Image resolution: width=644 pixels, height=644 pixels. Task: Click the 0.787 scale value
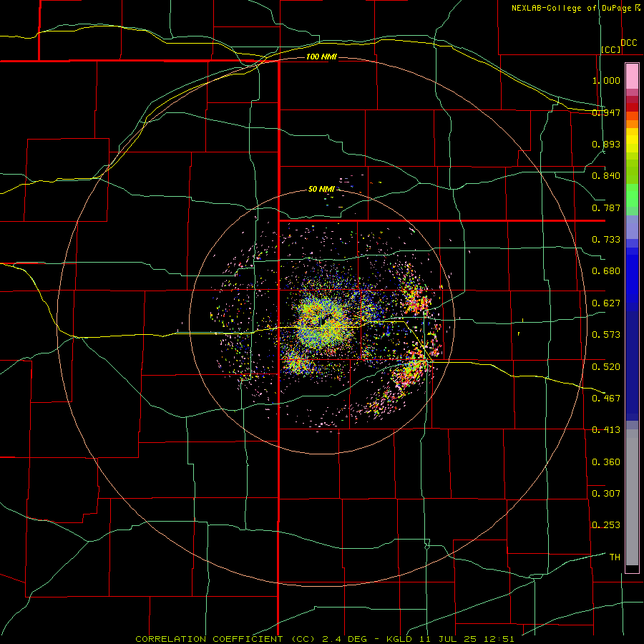pos(606,208)
